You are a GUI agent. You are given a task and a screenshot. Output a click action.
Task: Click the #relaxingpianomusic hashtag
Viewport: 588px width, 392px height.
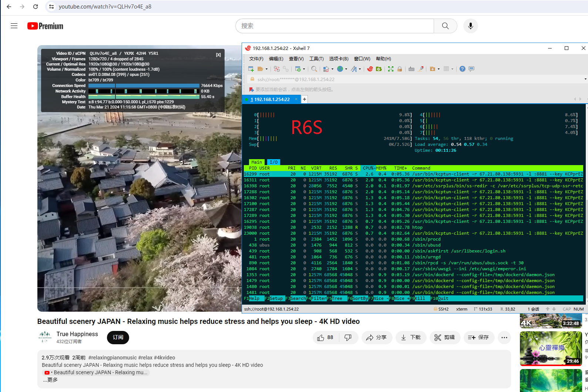[112, 358]
